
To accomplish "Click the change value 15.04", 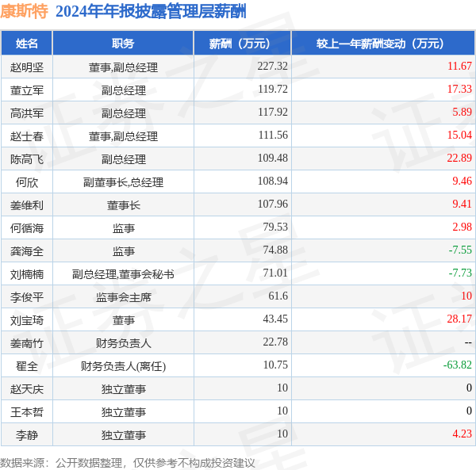I will [x=459, y=135].
